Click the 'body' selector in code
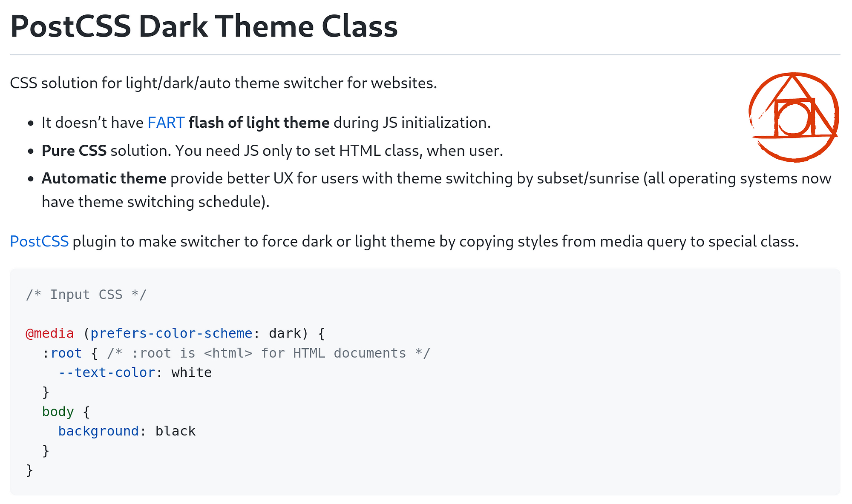 coord(58,412)
